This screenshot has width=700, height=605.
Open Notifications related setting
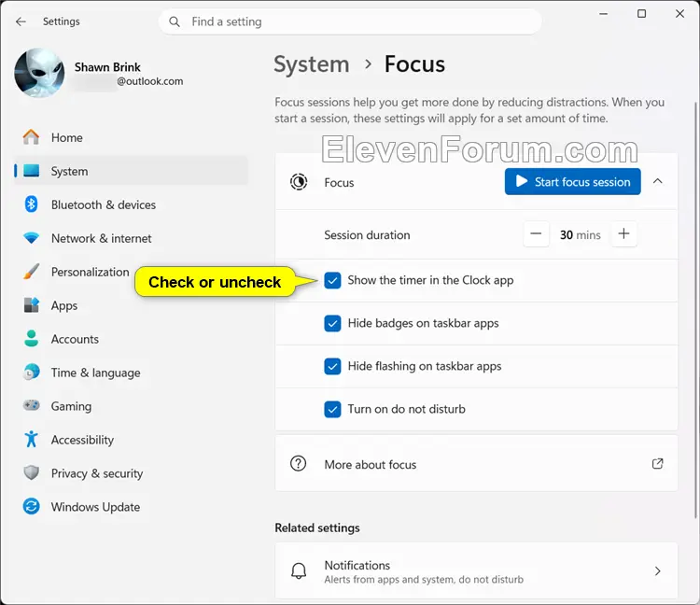point(476,570)
